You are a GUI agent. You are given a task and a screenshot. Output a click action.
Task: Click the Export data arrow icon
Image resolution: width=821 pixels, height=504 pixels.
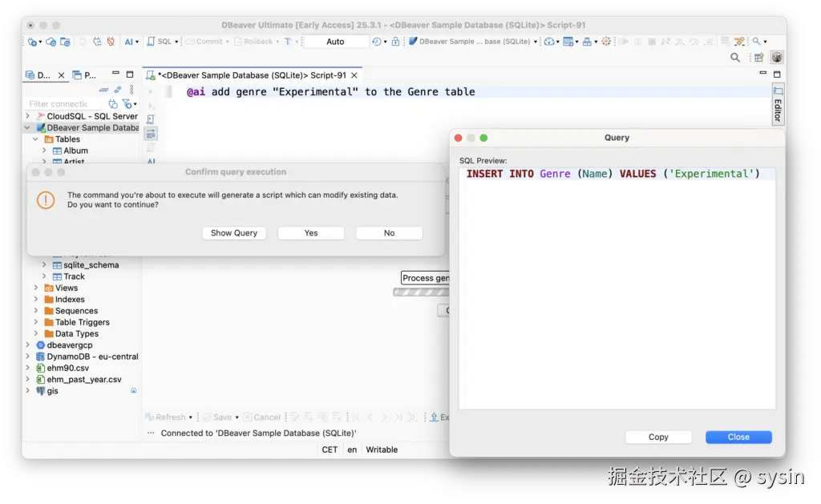434,417
